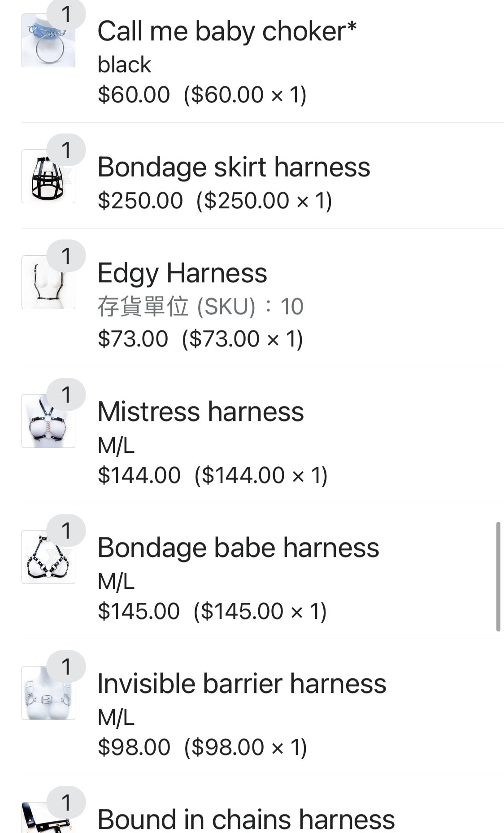The height and width of the screenshot is (833, 504).
Task: Tap the Bound in chains harness title
Action: (246, 819)
